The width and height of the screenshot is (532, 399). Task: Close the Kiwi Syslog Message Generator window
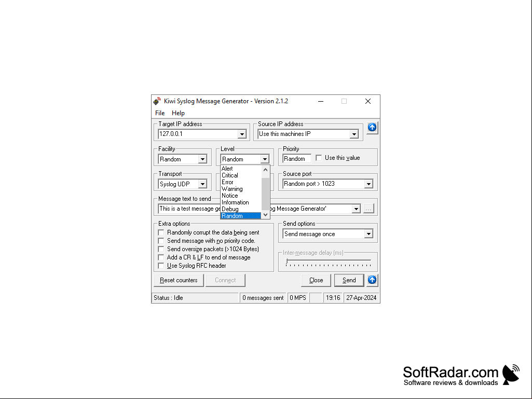[x=368, y=101]
